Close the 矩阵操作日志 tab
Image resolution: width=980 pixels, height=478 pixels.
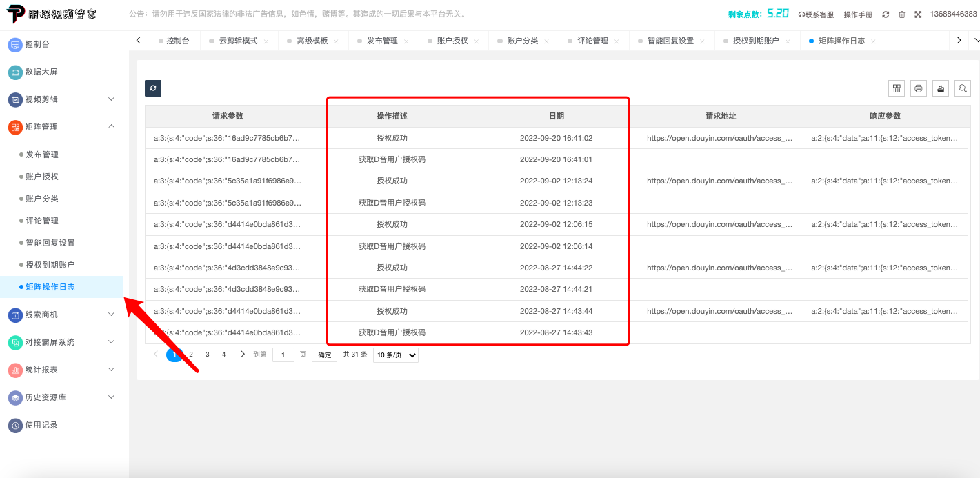(x=874, y=41)
